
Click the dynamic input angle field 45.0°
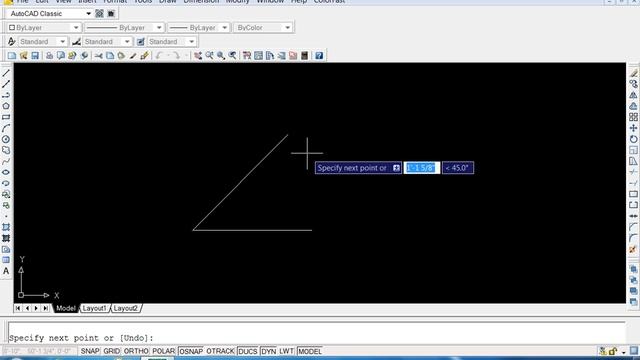click(x=458, y=168)
